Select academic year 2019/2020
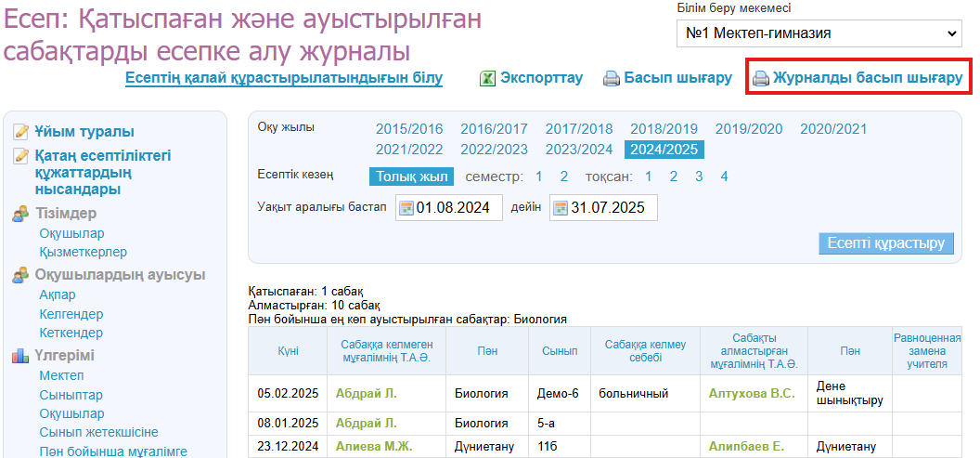Image resolution: width=980 pixels, height=458 pixels. coord(750,129)
